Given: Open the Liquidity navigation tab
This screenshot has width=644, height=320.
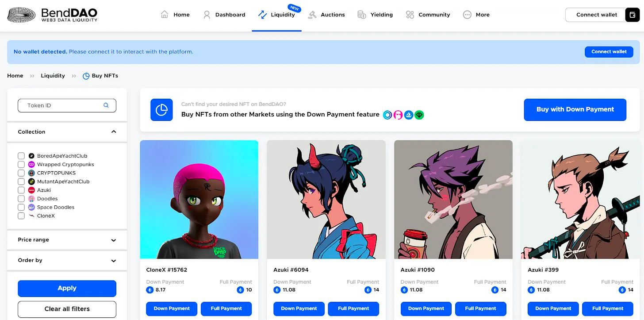Looking at the screenshot, I should 277,15.
